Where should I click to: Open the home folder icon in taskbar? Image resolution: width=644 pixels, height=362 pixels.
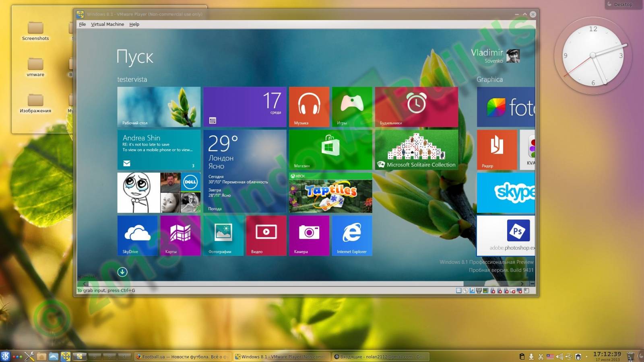[x=41, y=356]
